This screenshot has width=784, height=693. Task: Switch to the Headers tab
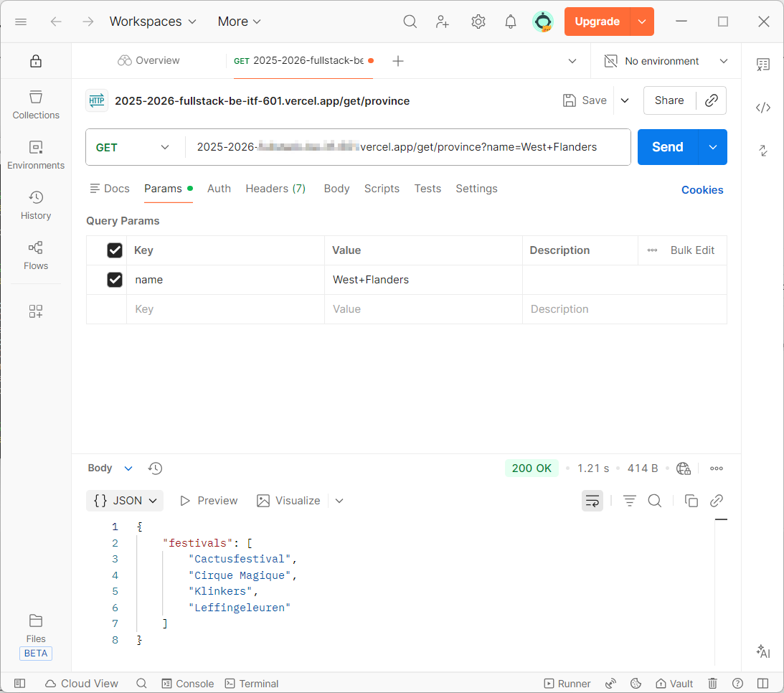tap(275, 188)
